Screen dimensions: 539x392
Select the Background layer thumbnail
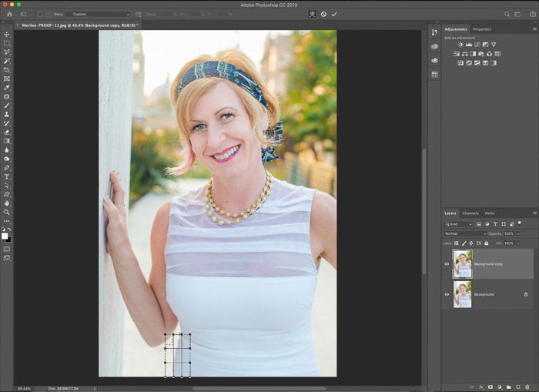pyautogui.click(x=462, y=294)
